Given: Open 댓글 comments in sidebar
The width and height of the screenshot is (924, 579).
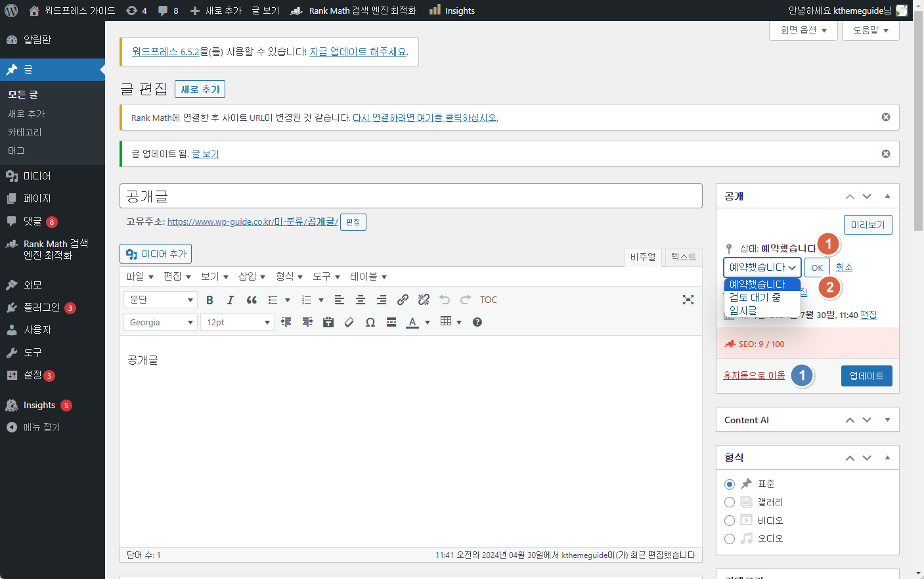Looking at the screenshot, I should 53,221.
